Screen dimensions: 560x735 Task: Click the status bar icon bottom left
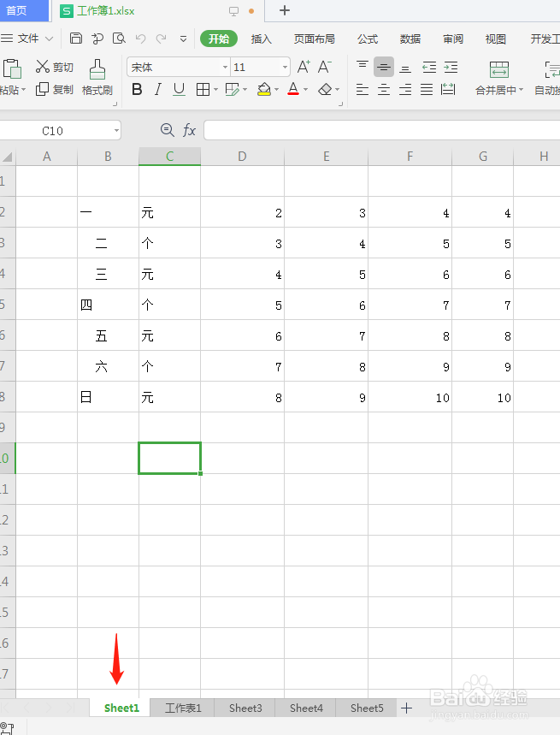8,728
